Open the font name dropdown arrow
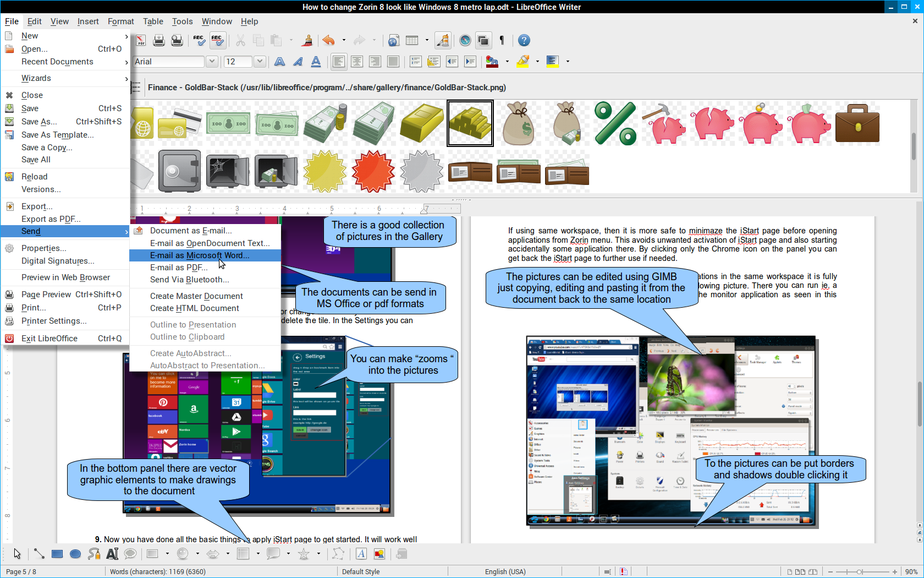 coord(212,62)
